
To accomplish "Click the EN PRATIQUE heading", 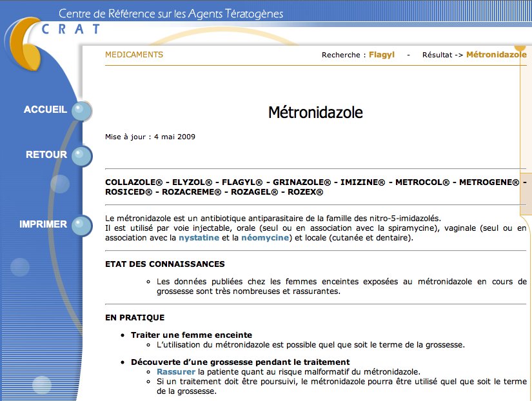I will tap(135, 318).
